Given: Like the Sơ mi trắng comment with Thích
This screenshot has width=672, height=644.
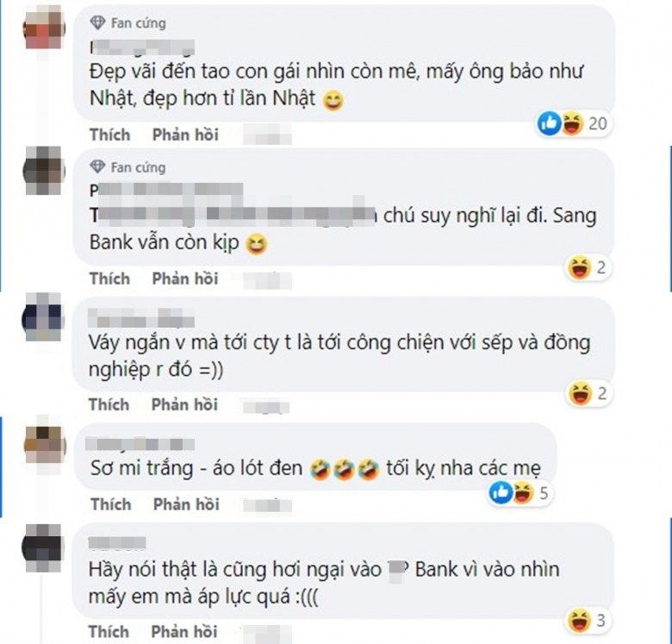Looking at the screenshot, I should point(110,504).
